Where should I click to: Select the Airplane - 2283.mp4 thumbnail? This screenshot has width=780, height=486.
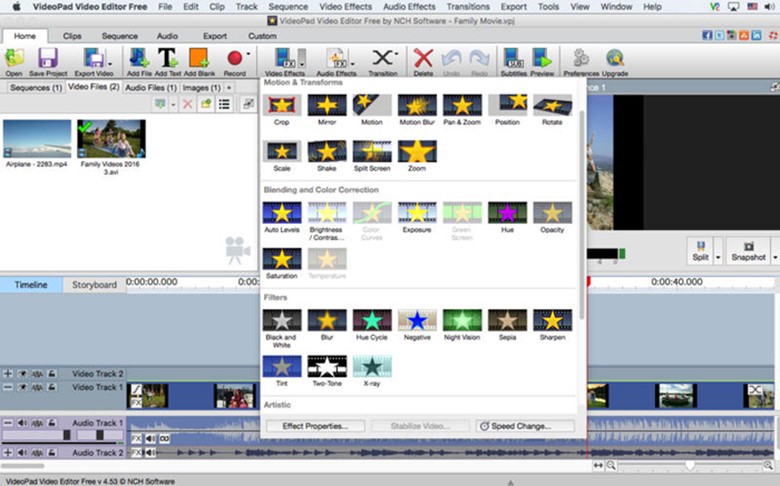(37, 139)
